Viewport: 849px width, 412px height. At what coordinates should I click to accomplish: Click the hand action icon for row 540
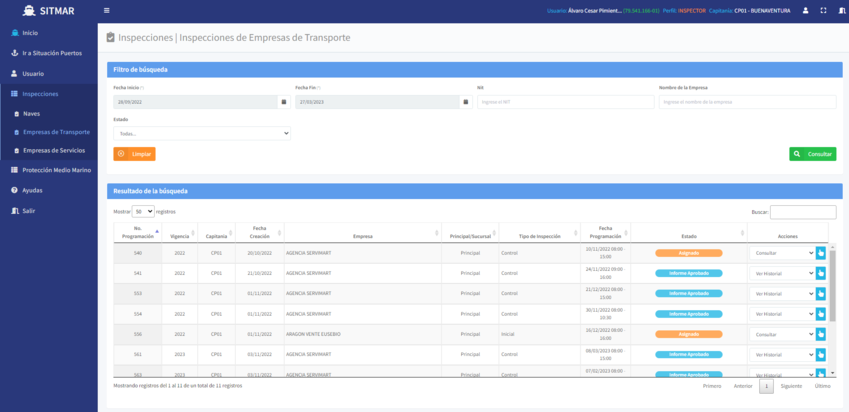click(x=821, y=253)
